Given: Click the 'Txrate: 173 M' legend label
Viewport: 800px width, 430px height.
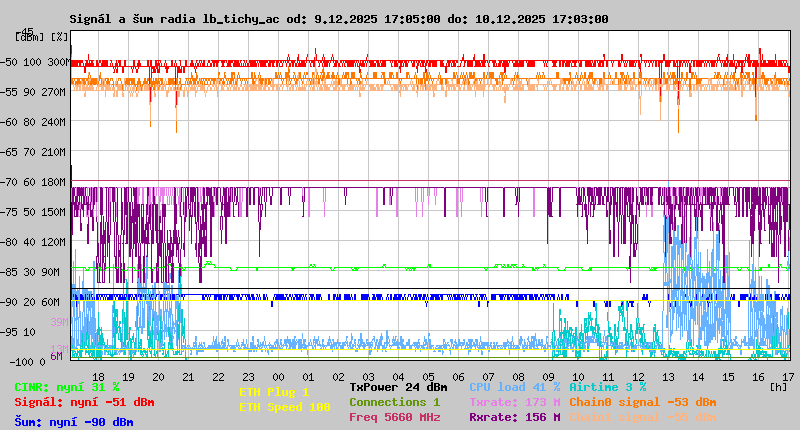Looking at the screenshot, I should point(515,402).
